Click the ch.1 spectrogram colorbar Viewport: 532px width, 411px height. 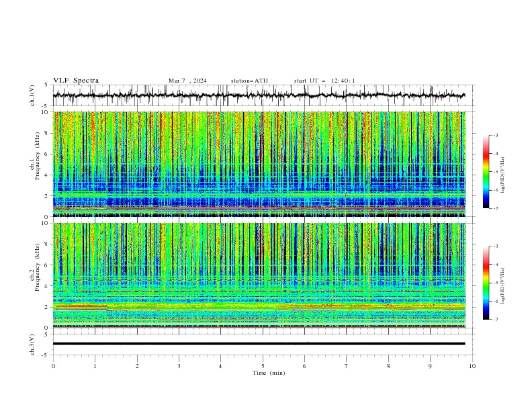pos(486,172)
